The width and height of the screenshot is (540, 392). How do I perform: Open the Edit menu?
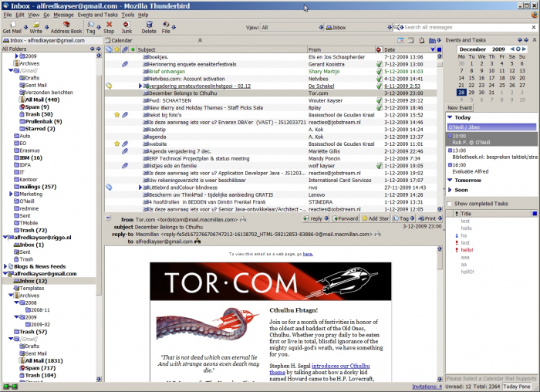(x=20, y=15)
